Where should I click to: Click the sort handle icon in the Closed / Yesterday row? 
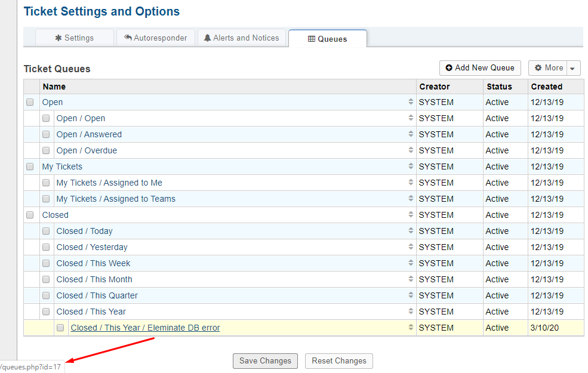411,246
